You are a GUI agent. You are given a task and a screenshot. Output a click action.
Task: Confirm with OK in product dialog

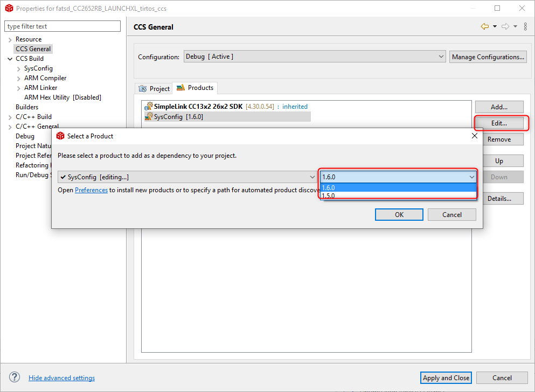pyautogui.click(x=399, y=215)
